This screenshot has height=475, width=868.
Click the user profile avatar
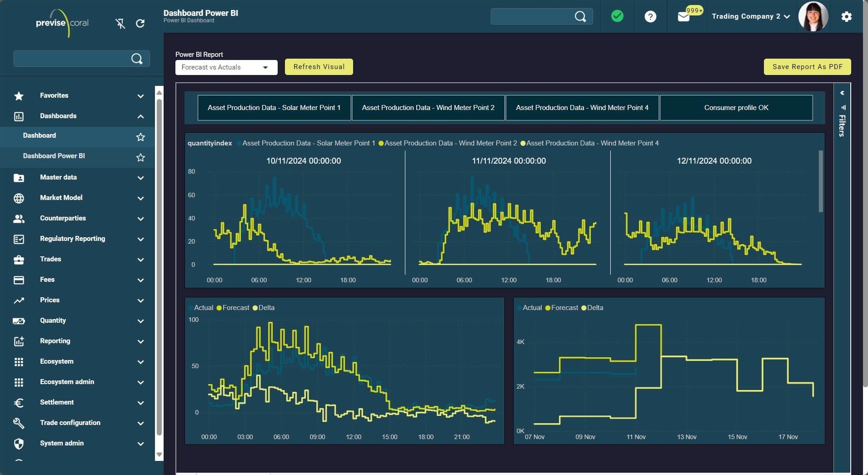coord(813,16)
